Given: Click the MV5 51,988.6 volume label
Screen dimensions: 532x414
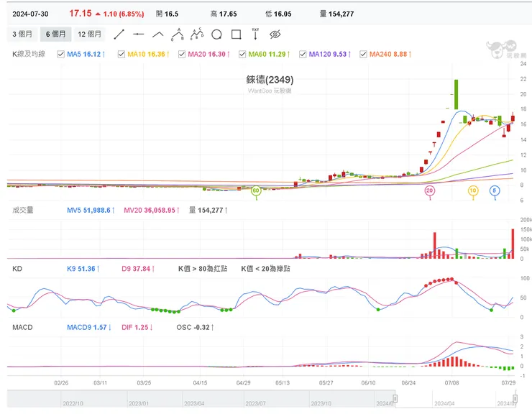Looking at the screenshot, I should click(91, 211).
